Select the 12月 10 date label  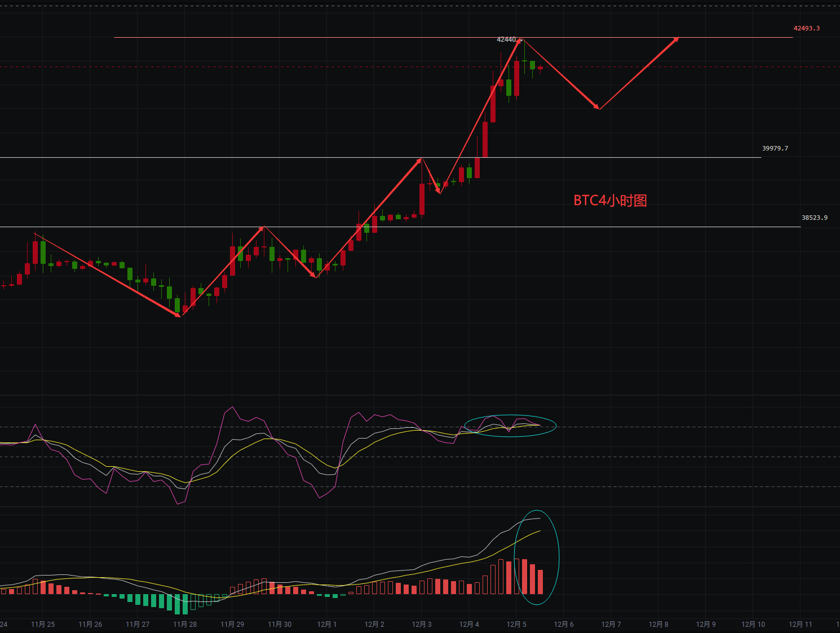753,624
